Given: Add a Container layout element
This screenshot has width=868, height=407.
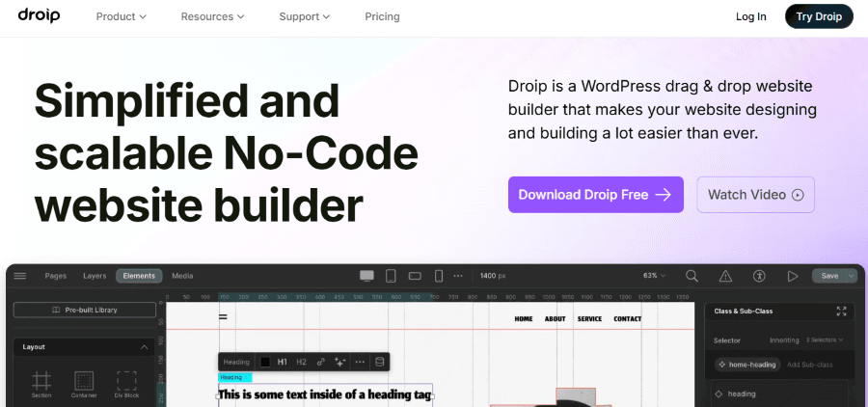Looking at the screenshot, I should [84, 385].
